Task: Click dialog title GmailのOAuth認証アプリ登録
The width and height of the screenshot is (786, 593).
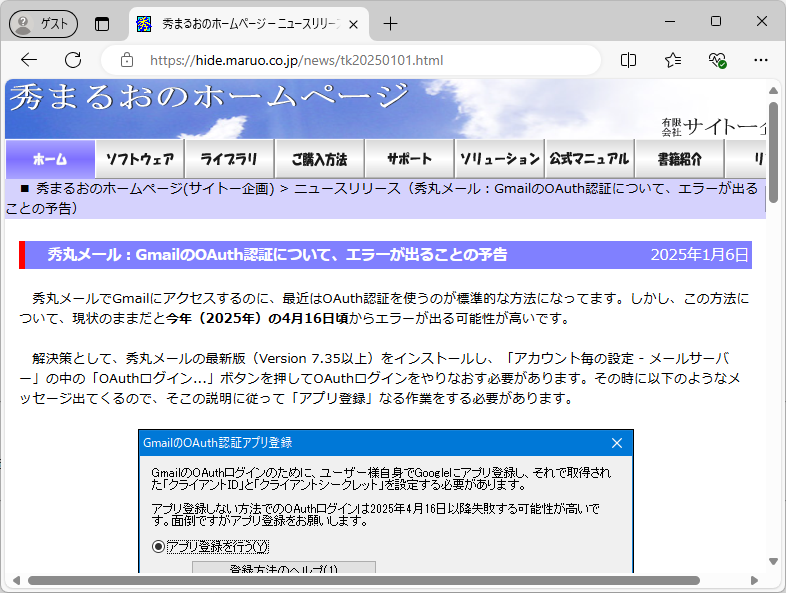Action: 218,443
